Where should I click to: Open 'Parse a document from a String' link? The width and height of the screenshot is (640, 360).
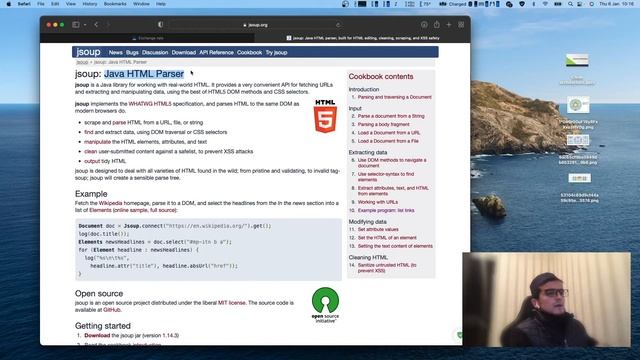tap(391, 116)
